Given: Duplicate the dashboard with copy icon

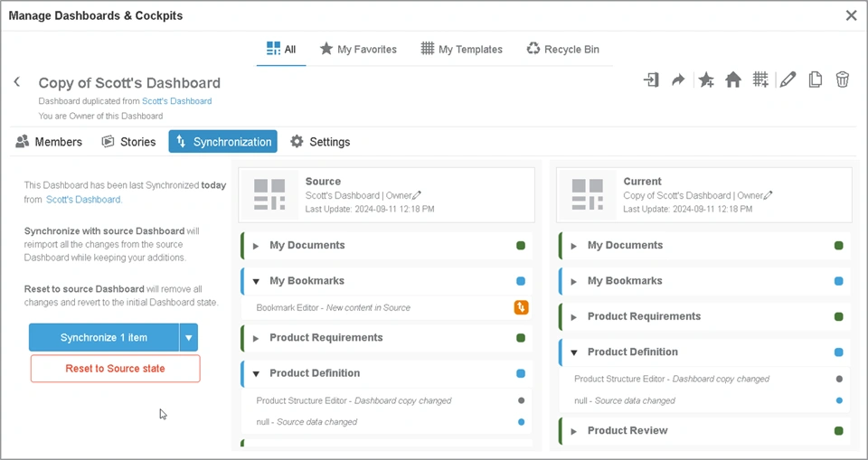Looking at the screenshot, I should coord(815,80).
